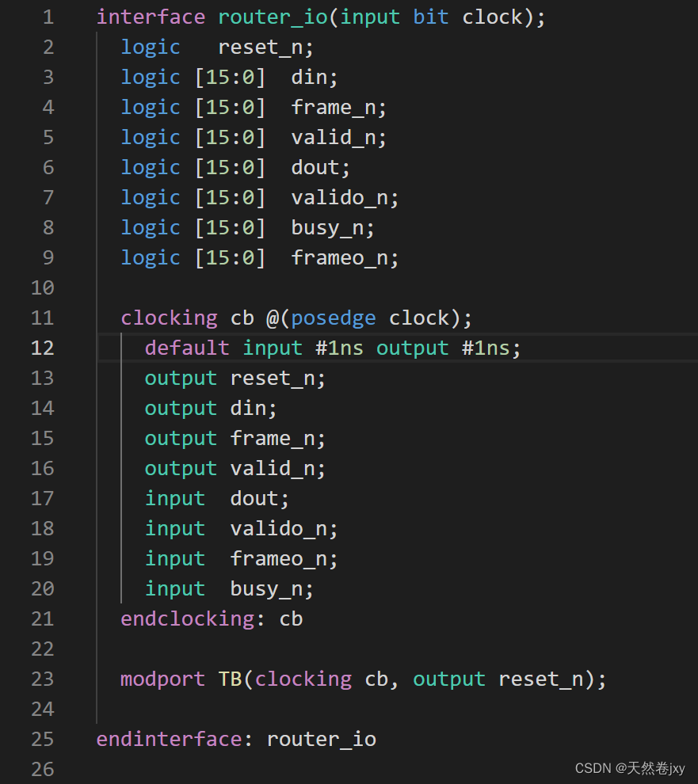Click the default keyword on line 12

pos(186,347)
